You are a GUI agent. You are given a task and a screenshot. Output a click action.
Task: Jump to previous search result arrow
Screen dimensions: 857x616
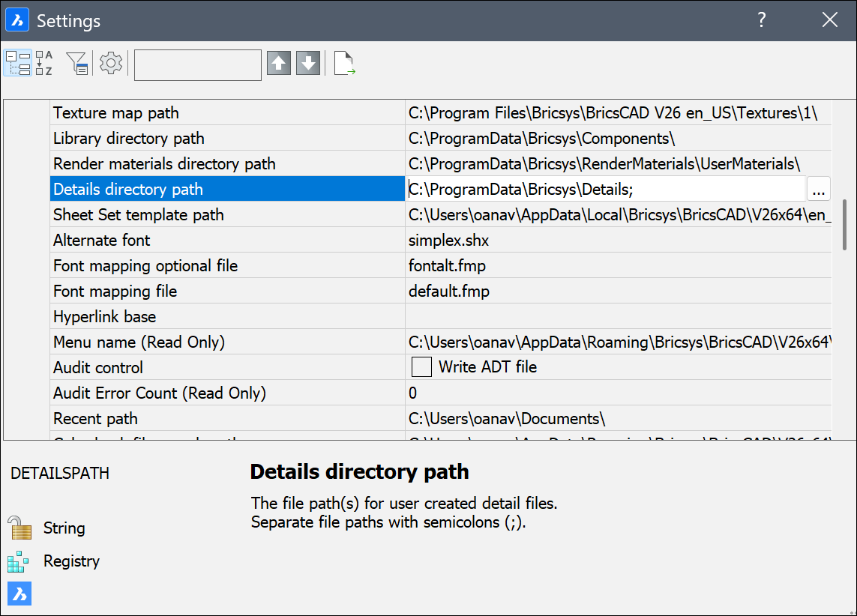(x=279, y=64)
